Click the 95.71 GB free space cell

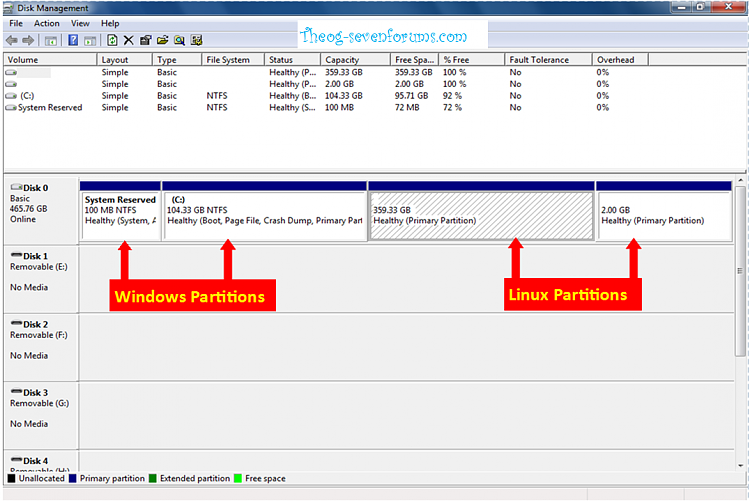tap(411, 96)
